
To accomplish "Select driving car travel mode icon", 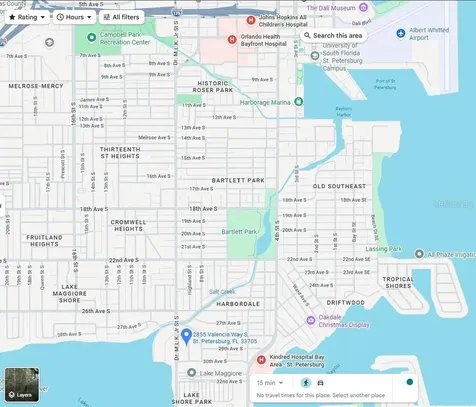I will [320, 383].
